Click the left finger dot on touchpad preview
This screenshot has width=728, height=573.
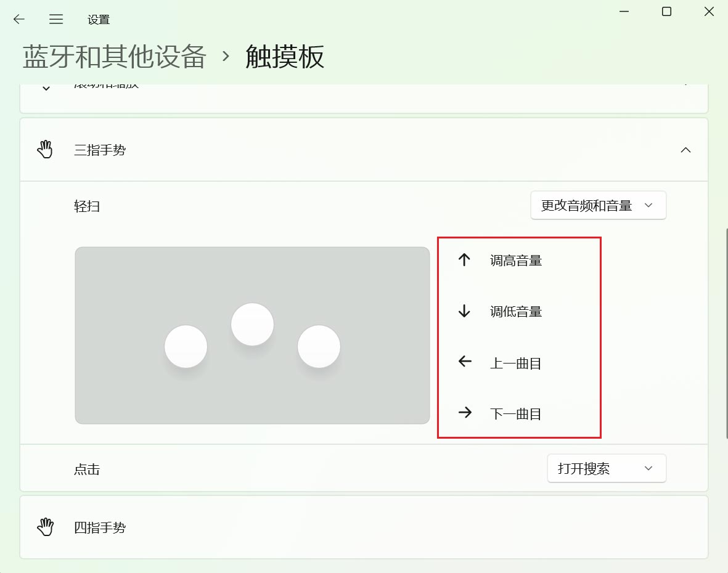[x=186, y=346]
